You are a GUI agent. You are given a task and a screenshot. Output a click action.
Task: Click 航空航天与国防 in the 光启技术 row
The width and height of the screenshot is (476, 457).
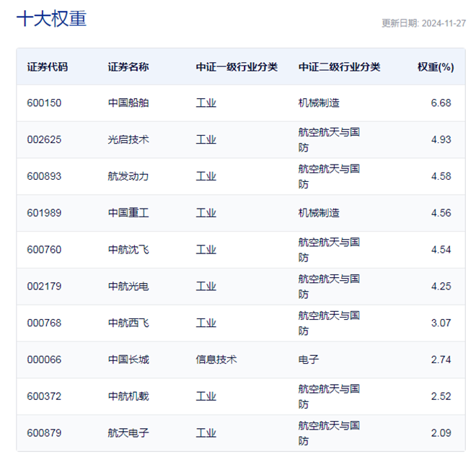[329, 140]
